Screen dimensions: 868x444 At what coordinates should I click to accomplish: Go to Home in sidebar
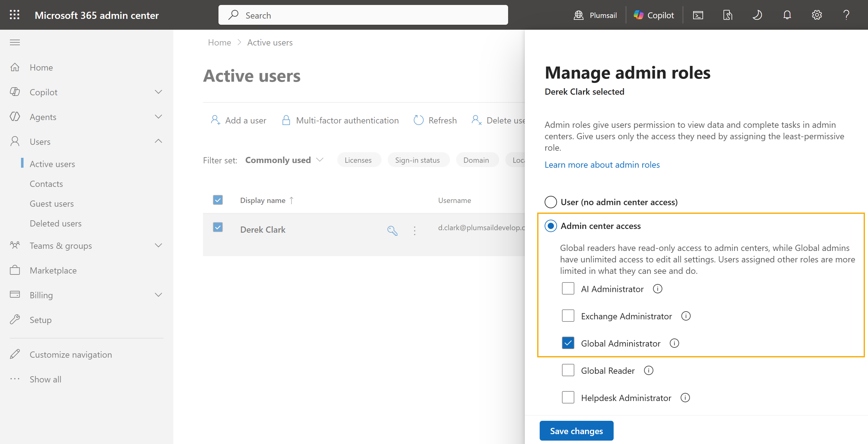[41, 67]
